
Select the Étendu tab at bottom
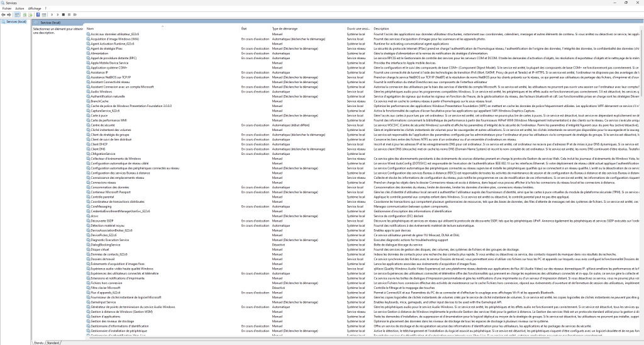pos(39,342)
